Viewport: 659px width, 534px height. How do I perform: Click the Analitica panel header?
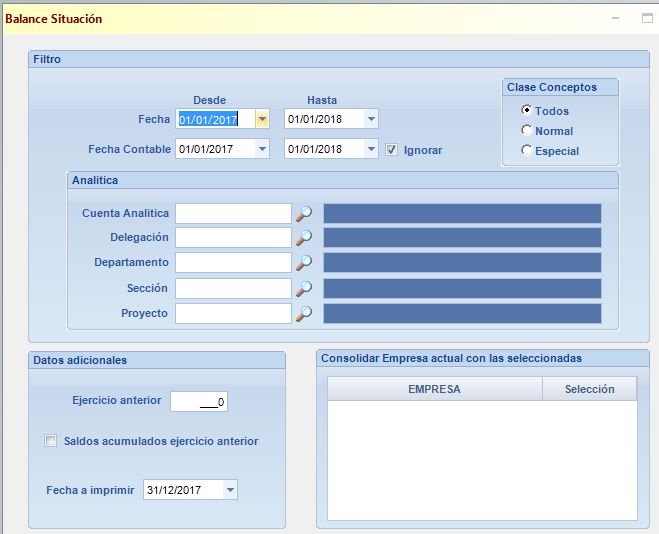point(343,180)
